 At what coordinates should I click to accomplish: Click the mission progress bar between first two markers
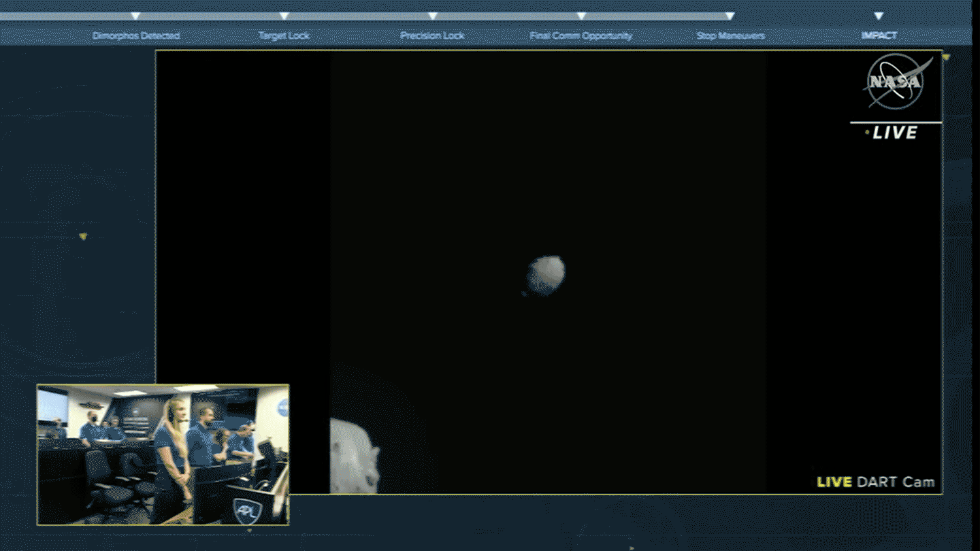[210, 16]
